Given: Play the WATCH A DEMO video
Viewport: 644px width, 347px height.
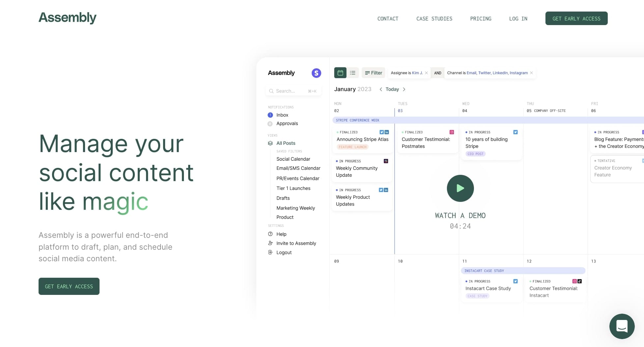Looking at the screenshot, I should point(460,188).
